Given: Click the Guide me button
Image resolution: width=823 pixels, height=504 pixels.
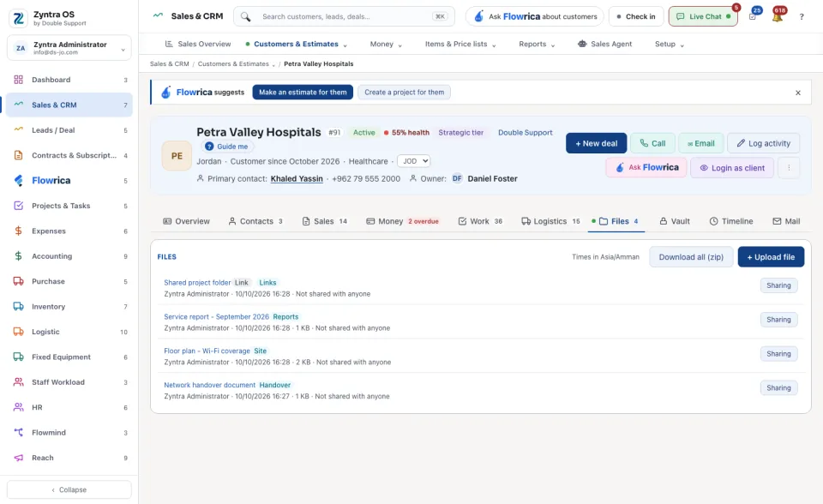Looking at the screenshot, I should pos(227,147).
